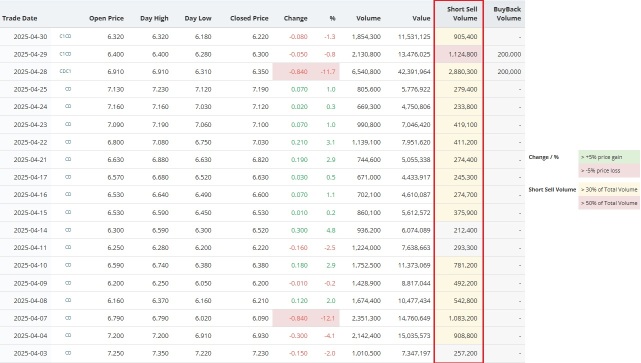The image size is (641, 363).
Task: Click the CD tag beside 2025-04-21
Action: tap(68, 159)
